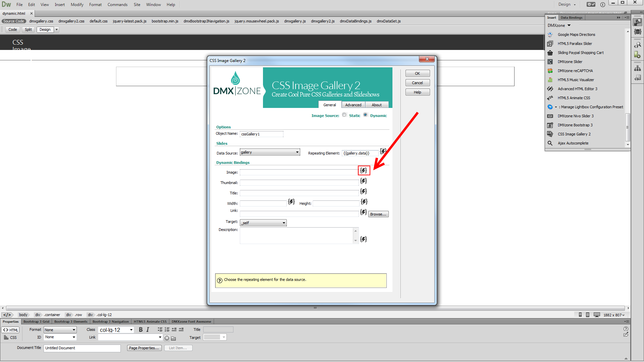
Task: Click OK in CSS Image Gallery dialog
Action: tap(418, 73)
